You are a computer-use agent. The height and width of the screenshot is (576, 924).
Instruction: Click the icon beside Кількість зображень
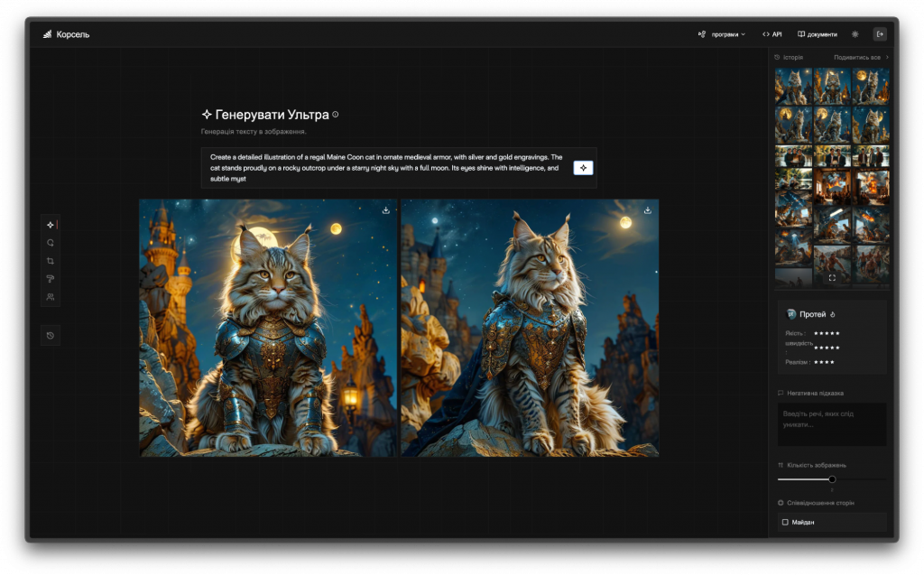(x=781, y=465)
